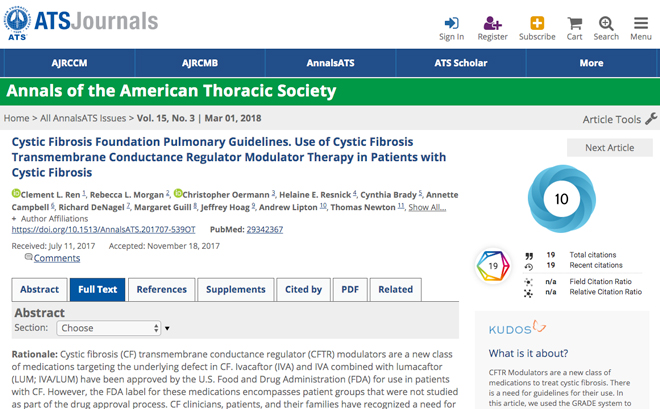The width and height of the screenshot is (660, 409).
Task: Click the Sign In icon
Action: 451,23
